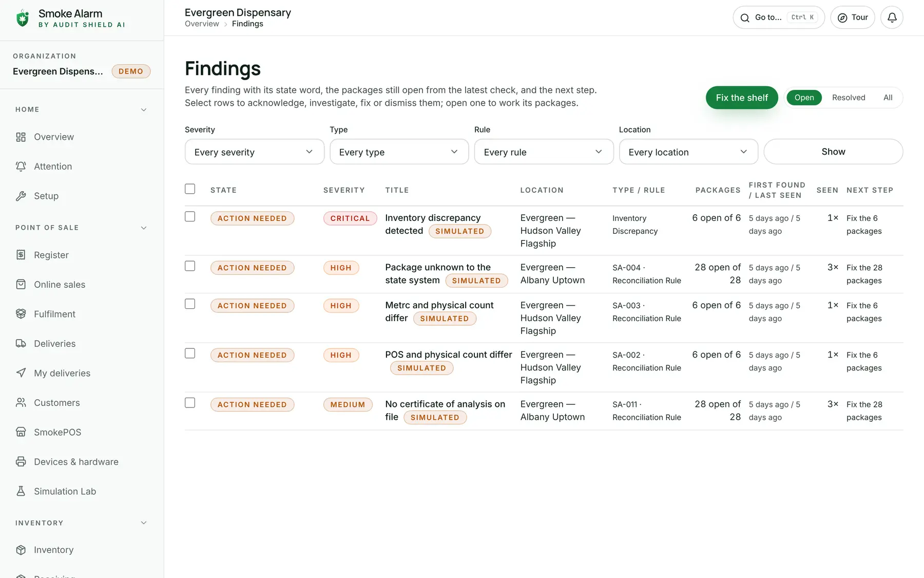
Task: Switch to the Resolved findings tab
Action: 849,98
